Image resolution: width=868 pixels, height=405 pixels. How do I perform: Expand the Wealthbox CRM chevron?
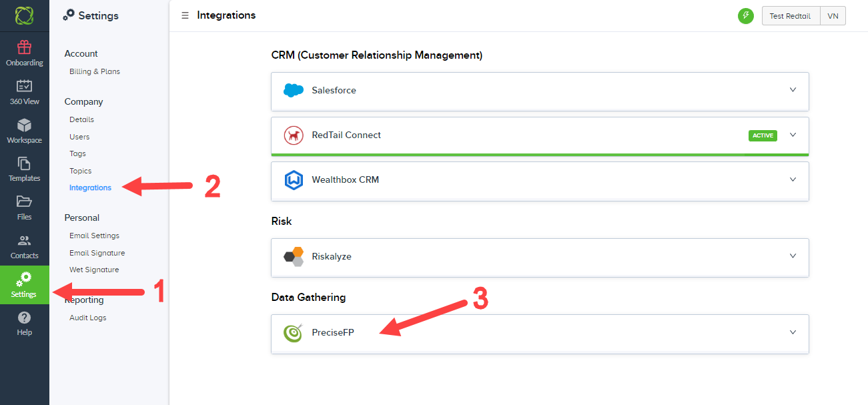793,179
